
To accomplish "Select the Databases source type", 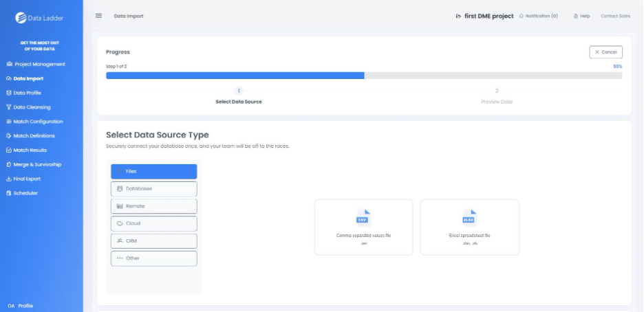I will click(154, 189).
